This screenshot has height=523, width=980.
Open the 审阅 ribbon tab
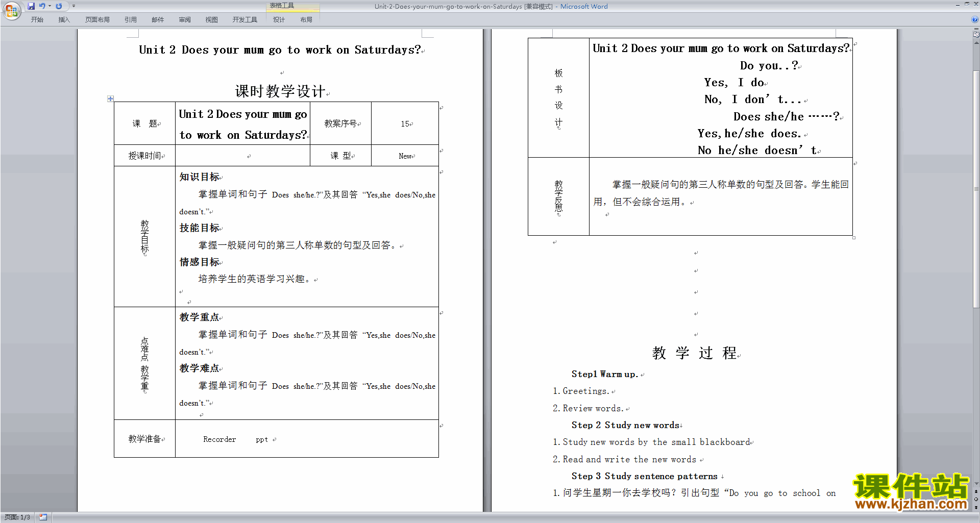point(185,20)
